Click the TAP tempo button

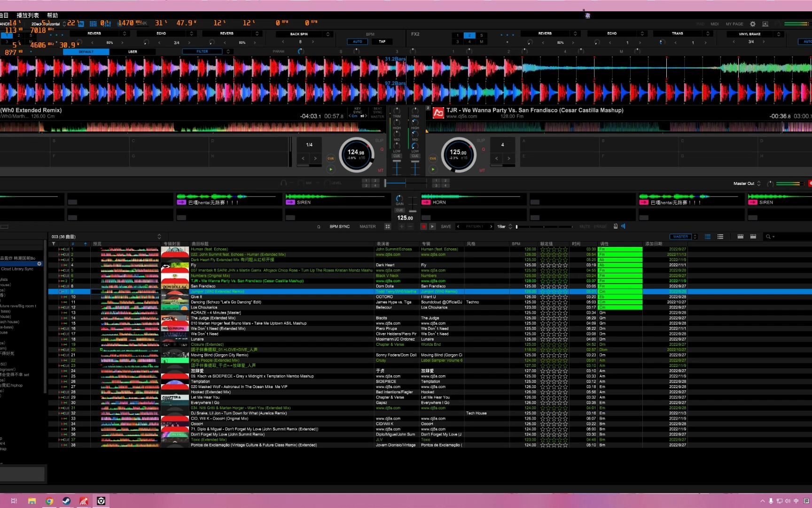(382, 41)
